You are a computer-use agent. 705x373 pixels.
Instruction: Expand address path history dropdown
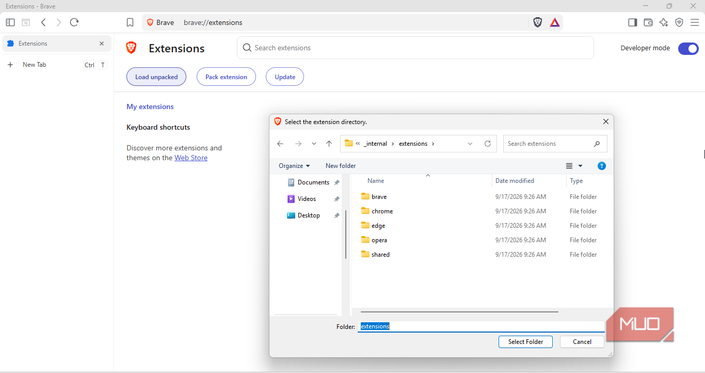(x=470, y=144)
